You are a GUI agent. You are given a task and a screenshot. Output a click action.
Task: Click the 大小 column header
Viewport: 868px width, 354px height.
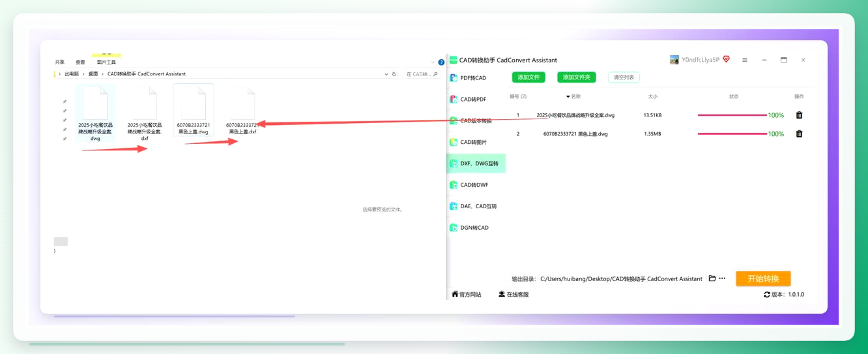[x=652, y=96]
